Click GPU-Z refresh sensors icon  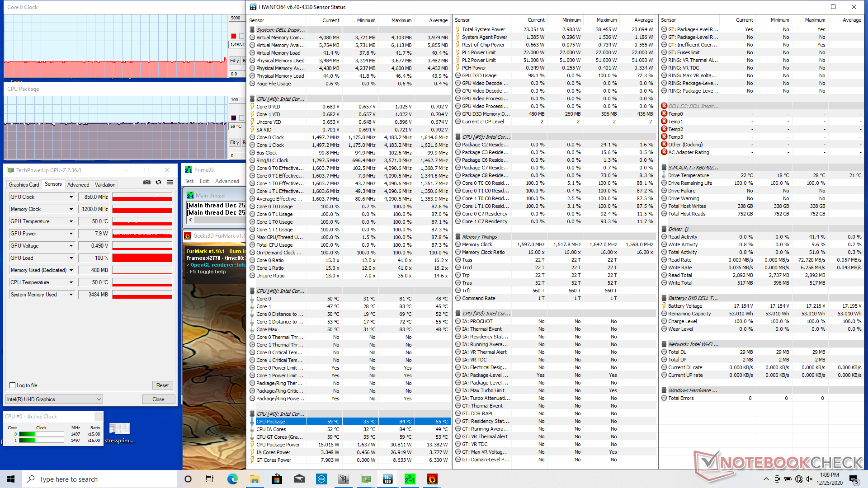(x=158, y=182)
